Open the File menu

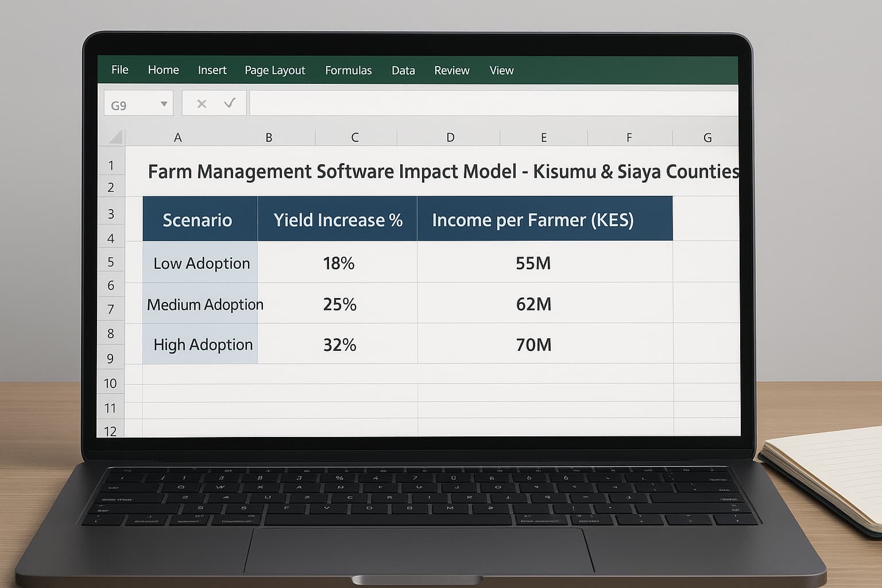tap(120, 70)
